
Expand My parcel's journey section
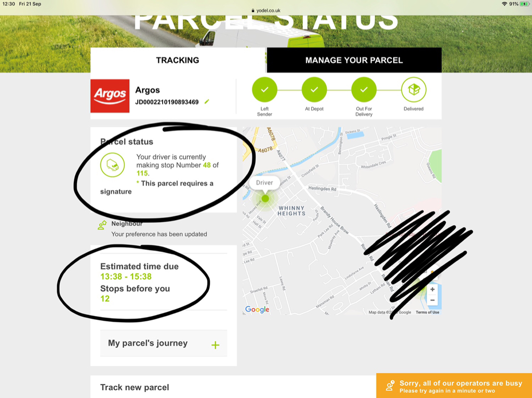(164, 344)
